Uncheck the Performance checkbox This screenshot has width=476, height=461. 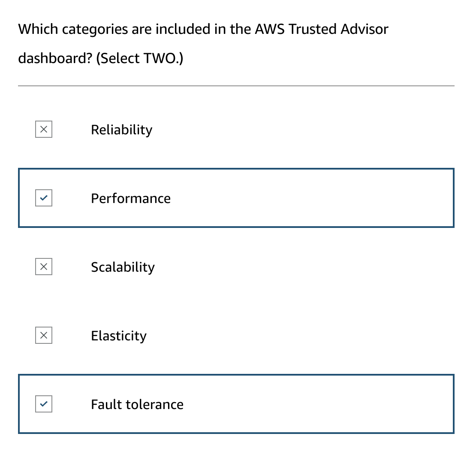pos(44,198)
